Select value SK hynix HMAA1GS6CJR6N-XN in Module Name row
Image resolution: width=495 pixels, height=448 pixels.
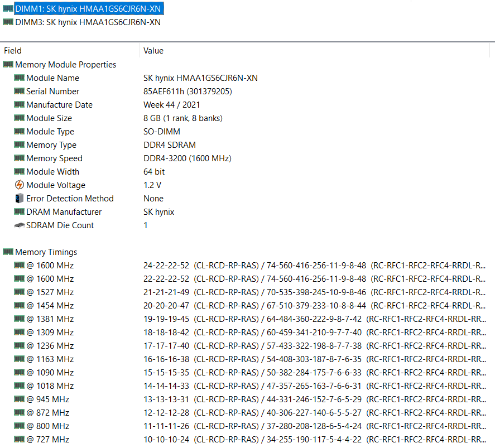[200, 78]
